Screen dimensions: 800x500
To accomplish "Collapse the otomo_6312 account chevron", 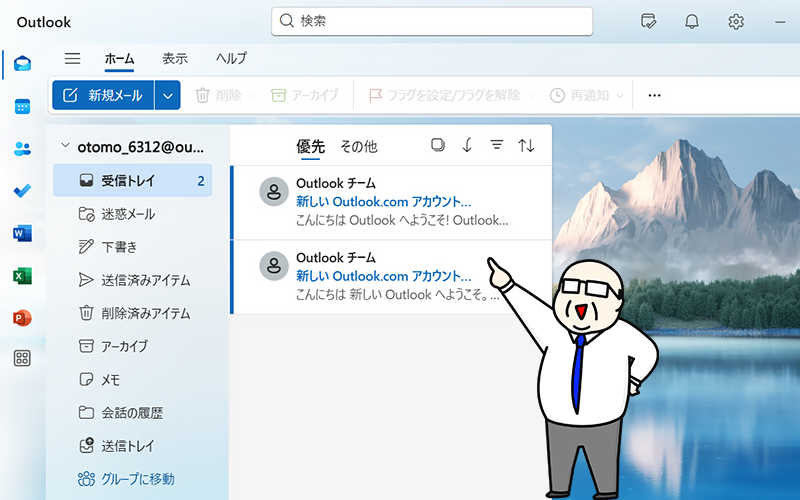I will point(65,146).
